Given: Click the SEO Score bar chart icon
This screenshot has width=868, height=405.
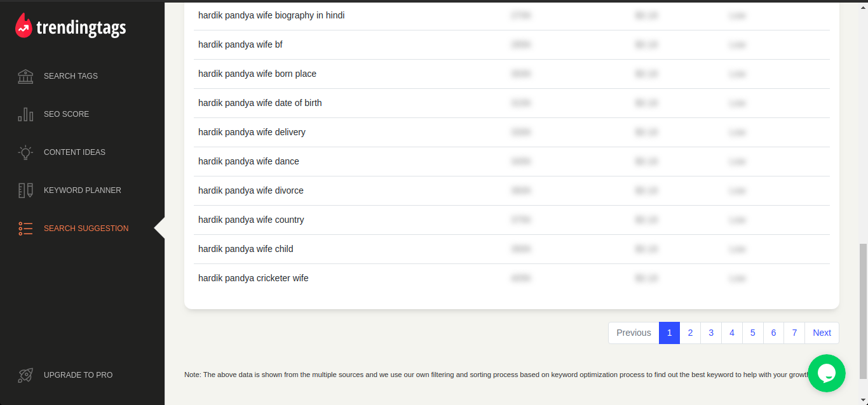Looking at the screenshot, I should [x=25, y=114].
